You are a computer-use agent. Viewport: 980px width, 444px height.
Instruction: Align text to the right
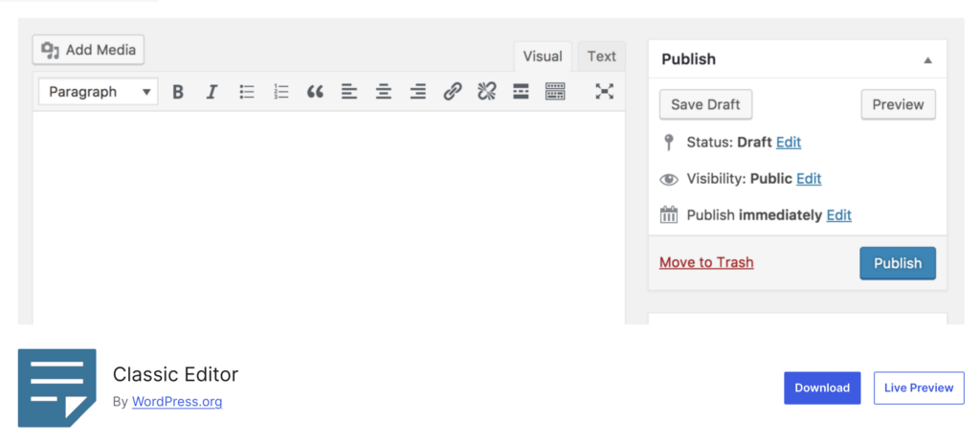(418, 92)
